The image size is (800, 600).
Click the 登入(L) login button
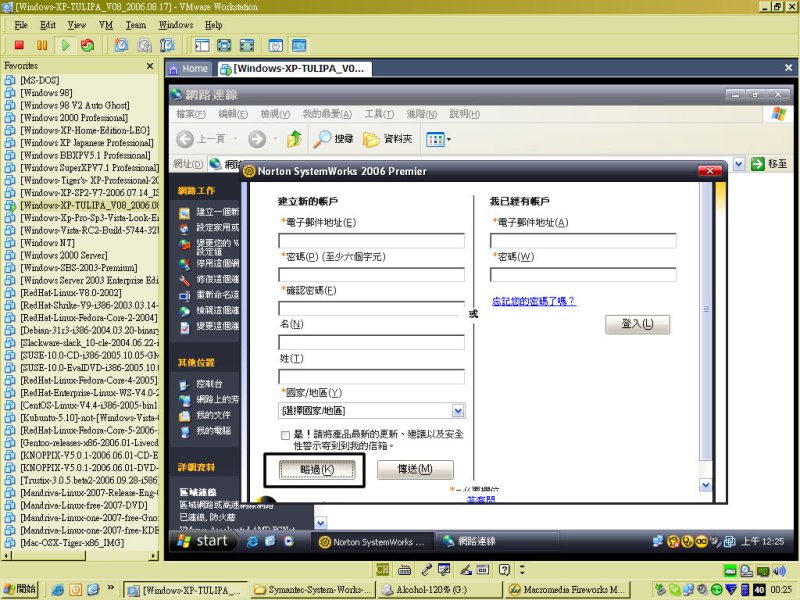(638, 324)
